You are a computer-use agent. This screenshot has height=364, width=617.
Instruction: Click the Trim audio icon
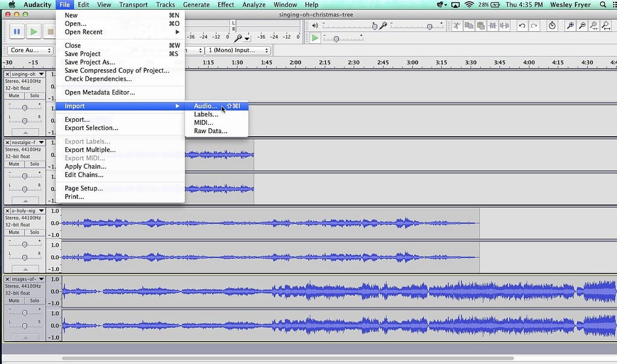coord(492,26)
